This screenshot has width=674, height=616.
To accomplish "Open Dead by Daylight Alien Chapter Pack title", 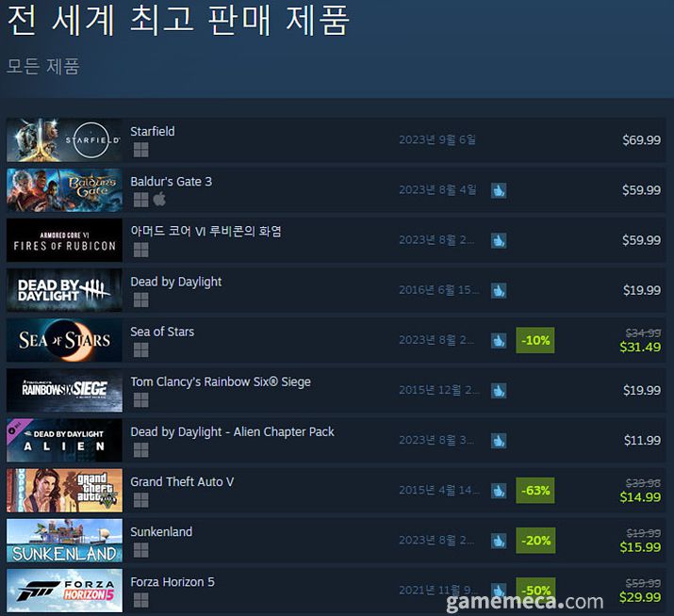I will click(x=232, y=431).
